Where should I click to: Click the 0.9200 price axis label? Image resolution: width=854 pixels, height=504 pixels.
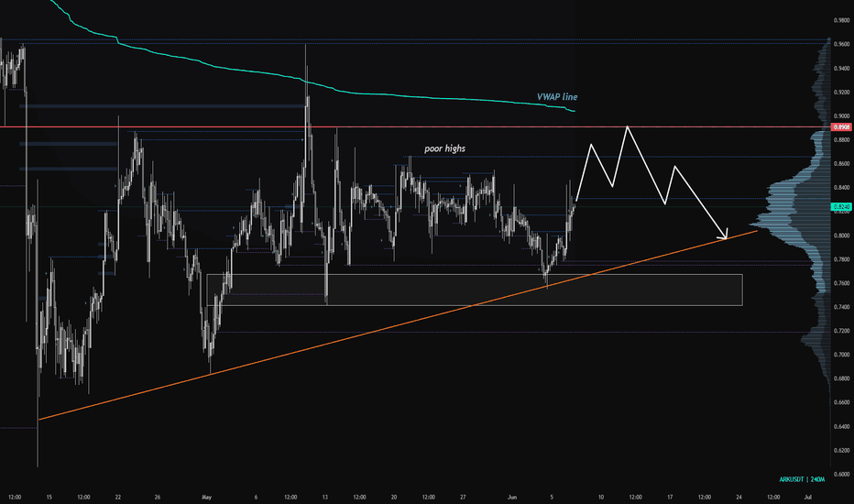[x=841, y=93]
